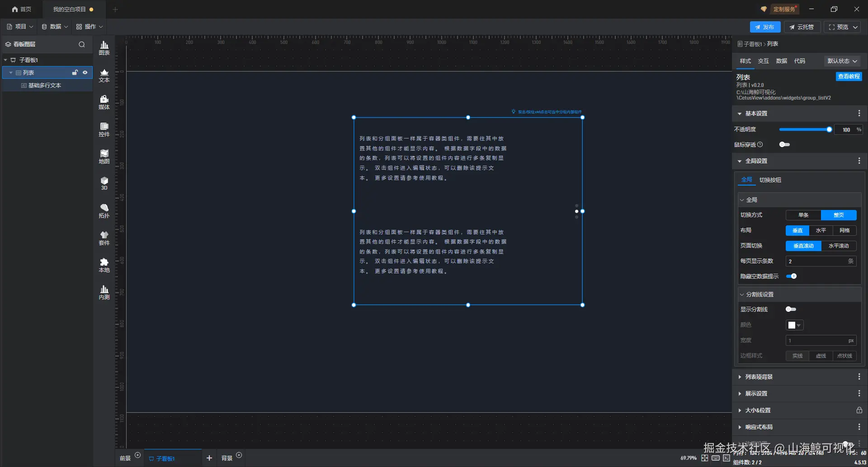This screenshot has height=467, width=868.
Task: Collapse the 分割线设置 subsection
Action: pyautogui.click(x=742, y=295)
